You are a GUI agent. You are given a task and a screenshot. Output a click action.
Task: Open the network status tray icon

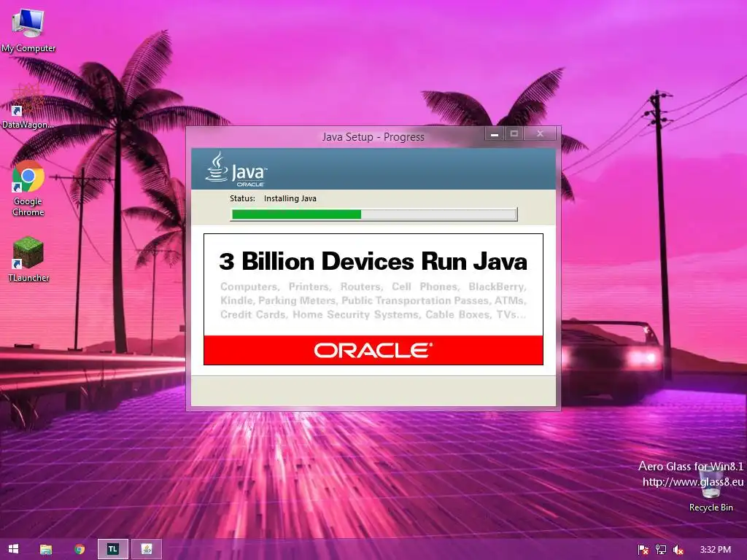[x=661, y=550]
